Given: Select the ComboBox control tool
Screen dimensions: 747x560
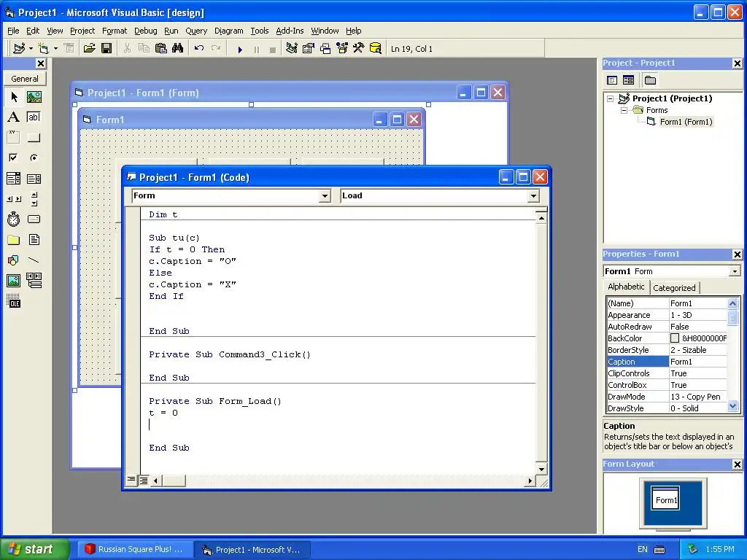Looking at the screenshot, I should tap(14, 179).
